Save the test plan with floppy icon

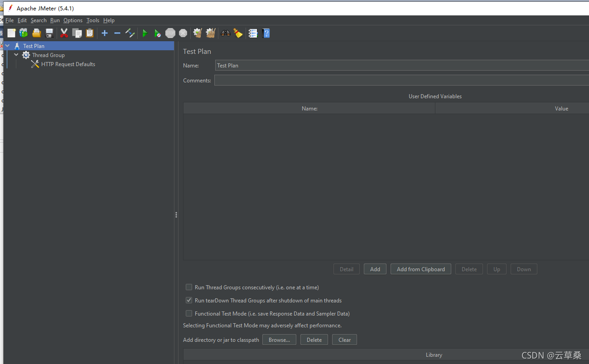tap(49, 33)
